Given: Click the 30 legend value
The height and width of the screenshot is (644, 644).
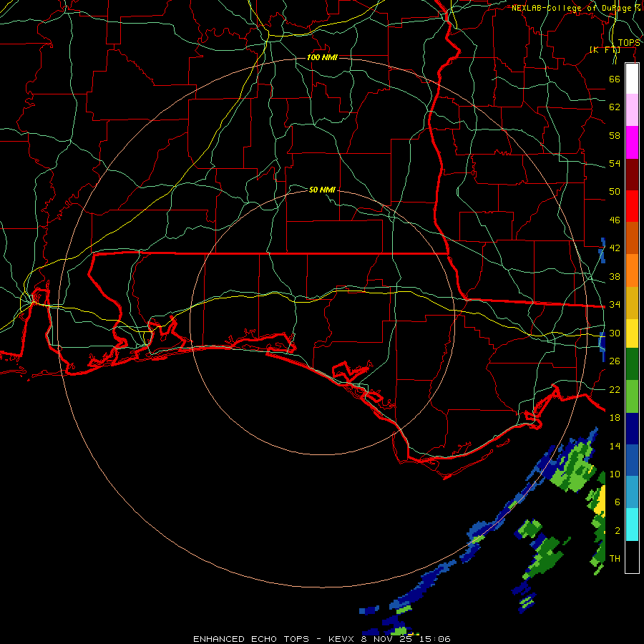Looking at the screenshot, I should coord(615,333).
